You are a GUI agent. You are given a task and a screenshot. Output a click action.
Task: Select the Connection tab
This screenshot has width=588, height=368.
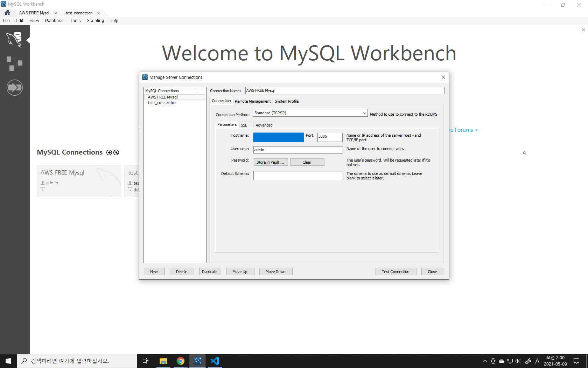pyautogui.click(x=221, y=101)
